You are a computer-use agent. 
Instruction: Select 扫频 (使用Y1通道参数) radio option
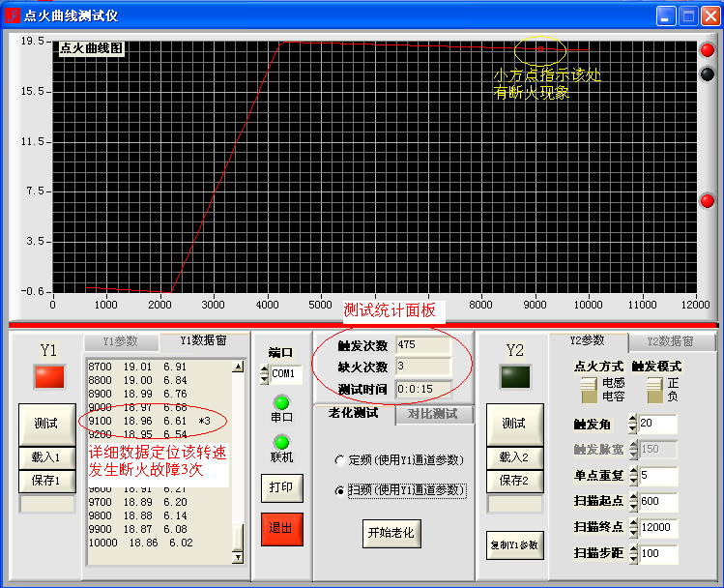340,490
